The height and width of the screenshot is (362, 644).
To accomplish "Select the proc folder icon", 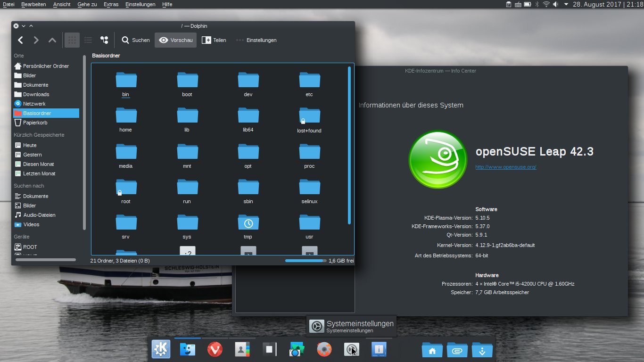I will coord(309,151).
